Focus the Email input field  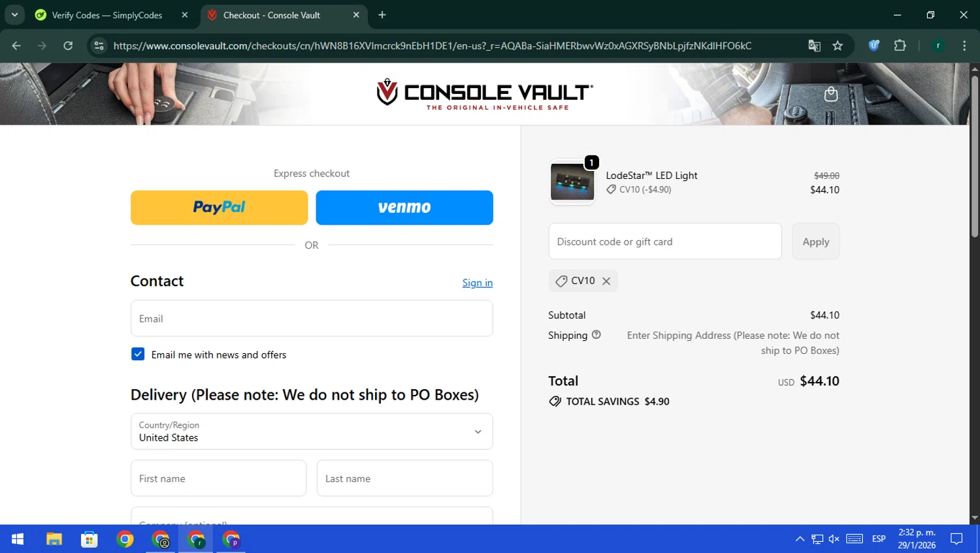point(312,319)
